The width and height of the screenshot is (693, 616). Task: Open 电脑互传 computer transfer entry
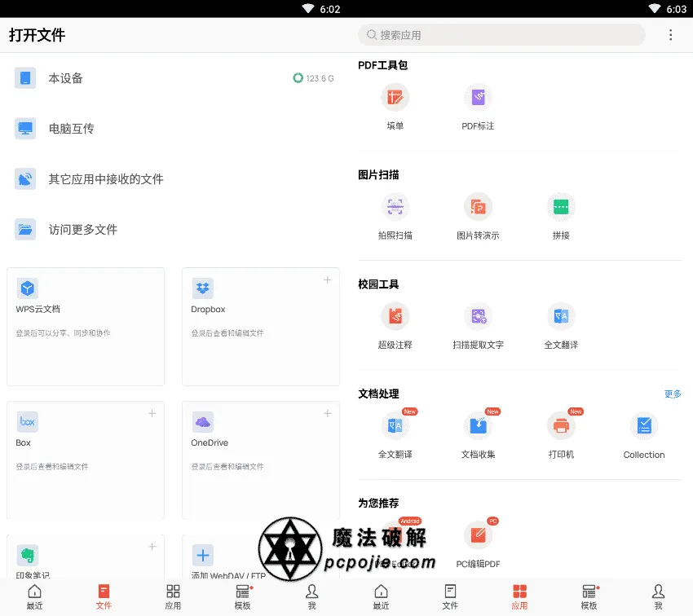pyautogui.click(x=173, y=129)
